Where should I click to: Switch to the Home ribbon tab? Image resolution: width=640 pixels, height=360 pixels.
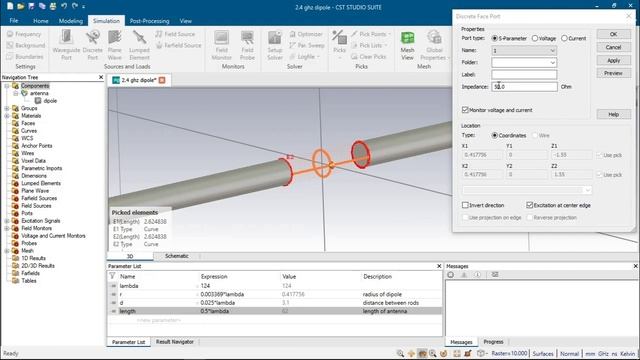tap(41, 20)
